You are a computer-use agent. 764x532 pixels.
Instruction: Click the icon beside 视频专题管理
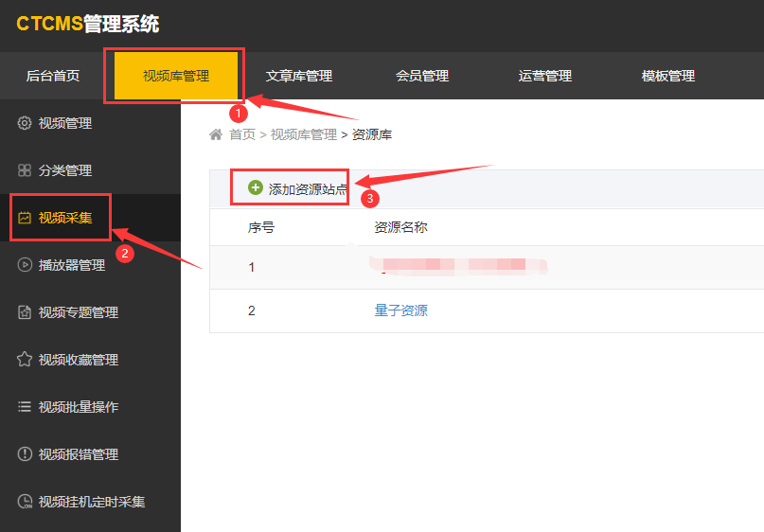tap(25, 312)
